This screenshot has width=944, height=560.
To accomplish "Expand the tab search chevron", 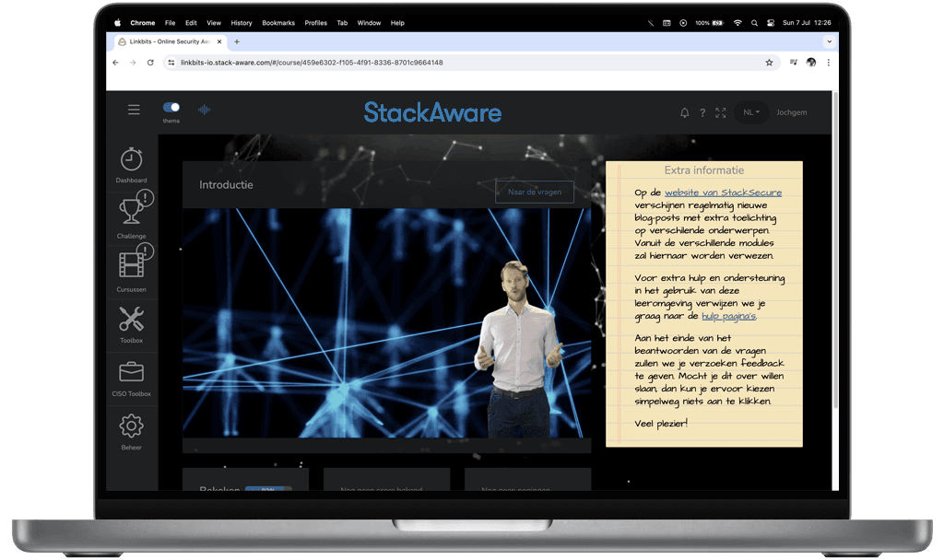I will pyautogui.click(x=829, y=41).
